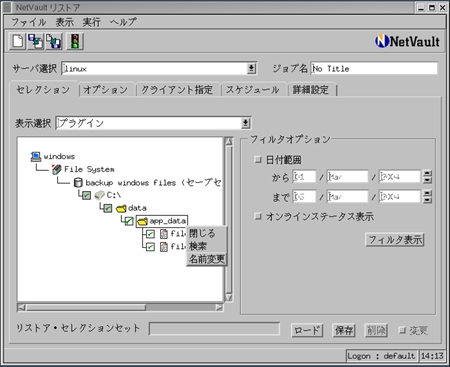Click the backup saveset cylinder icon
Screen dimensions: 450x367
(78, 182)
